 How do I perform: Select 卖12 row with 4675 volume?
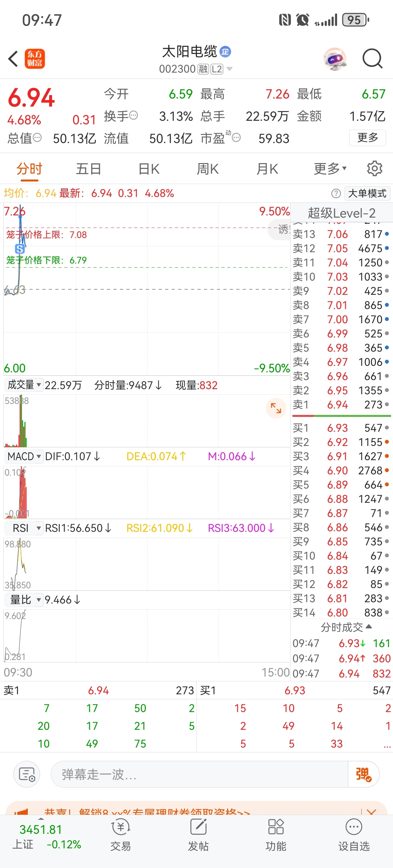(341, 248)
